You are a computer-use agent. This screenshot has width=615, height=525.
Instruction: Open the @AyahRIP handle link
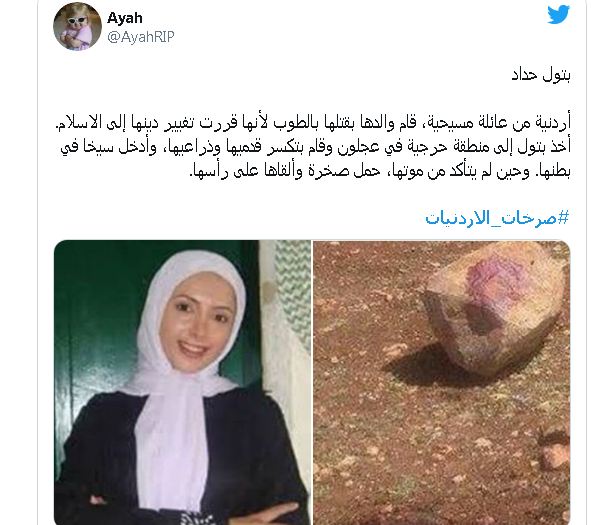[140, 37]
